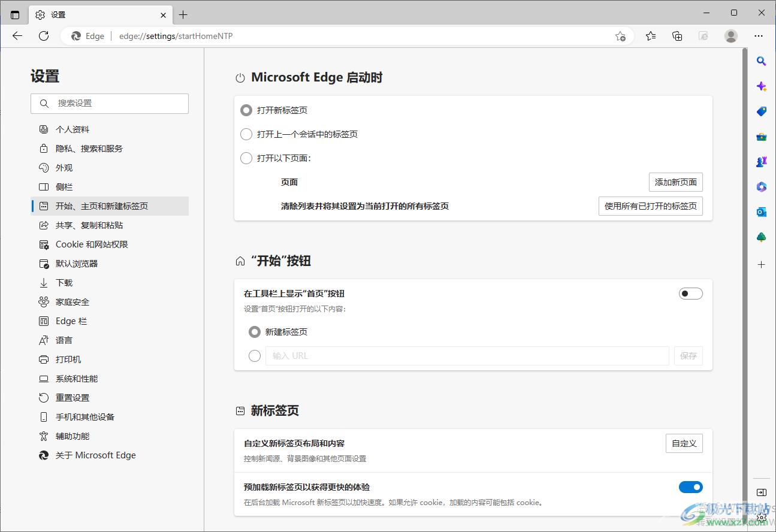Open the tab actions menu icon
The image size is (776, 532).
click(15, 15)
